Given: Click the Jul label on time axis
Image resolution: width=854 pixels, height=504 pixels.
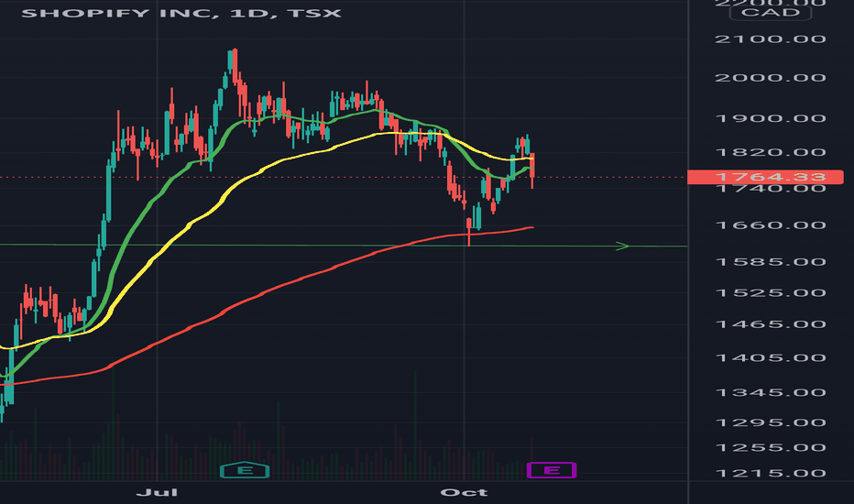Looking at the screenshot, I should pyautogui.click(x=157, y=493).
